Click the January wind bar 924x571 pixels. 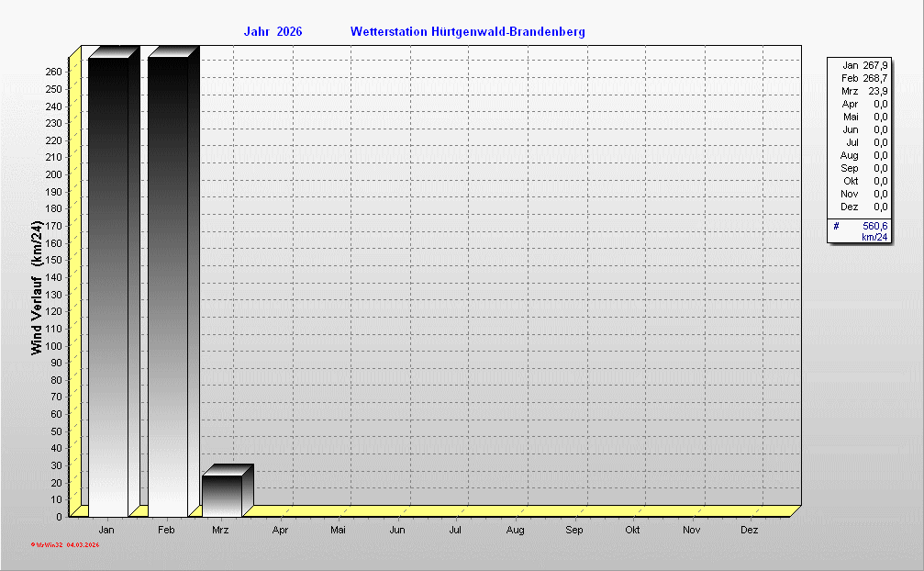click(107, 285)
